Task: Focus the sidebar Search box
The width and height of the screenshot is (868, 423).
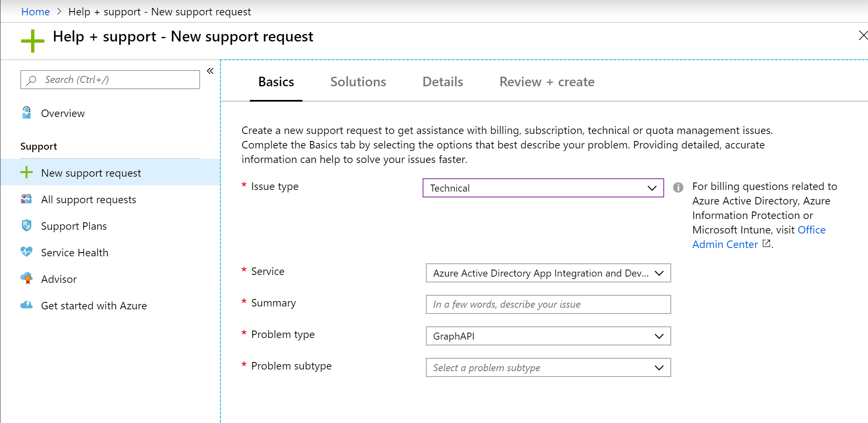Action: tap(110, 80)
